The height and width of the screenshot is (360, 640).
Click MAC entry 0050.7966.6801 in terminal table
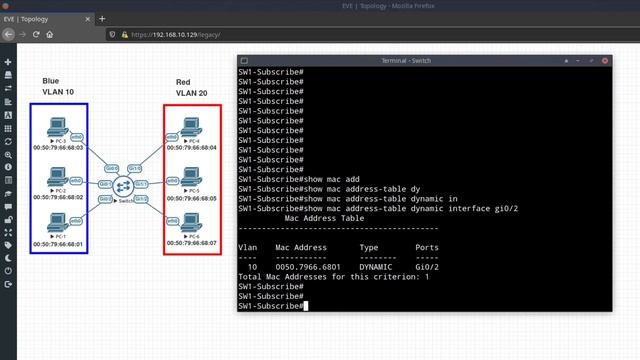coord(308,267)
